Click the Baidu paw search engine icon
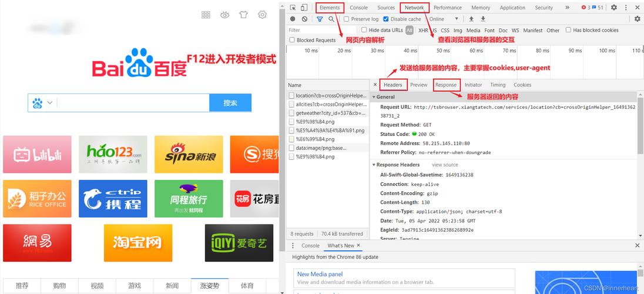Image resolution: width=644 pixels, height=294 pixels. tap(38, 103)
